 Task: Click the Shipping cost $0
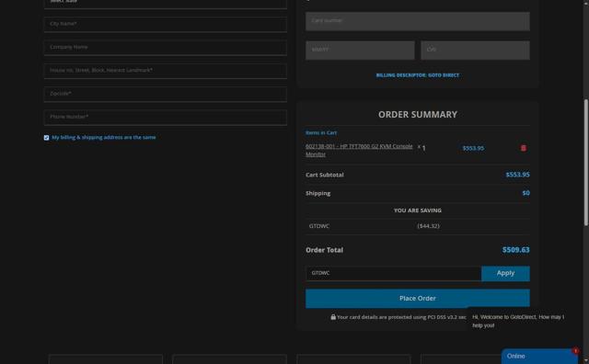point(525,193)
